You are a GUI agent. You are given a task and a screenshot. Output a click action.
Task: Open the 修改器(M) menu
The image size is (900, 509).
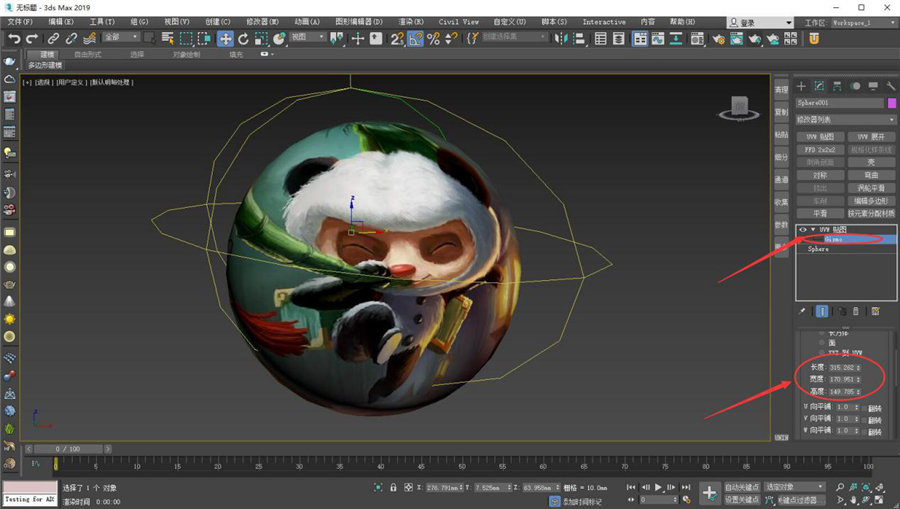point(262,22)
